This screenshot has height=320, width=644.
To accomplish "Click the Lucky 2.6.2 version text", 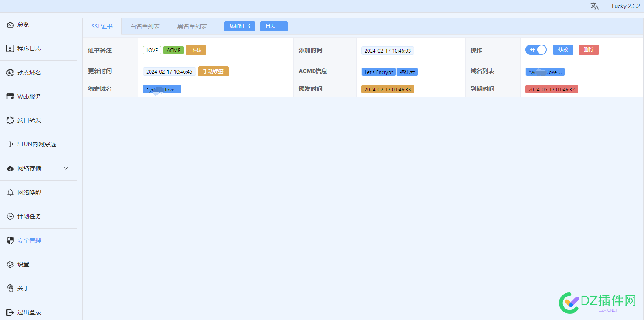I will [626, 6].
